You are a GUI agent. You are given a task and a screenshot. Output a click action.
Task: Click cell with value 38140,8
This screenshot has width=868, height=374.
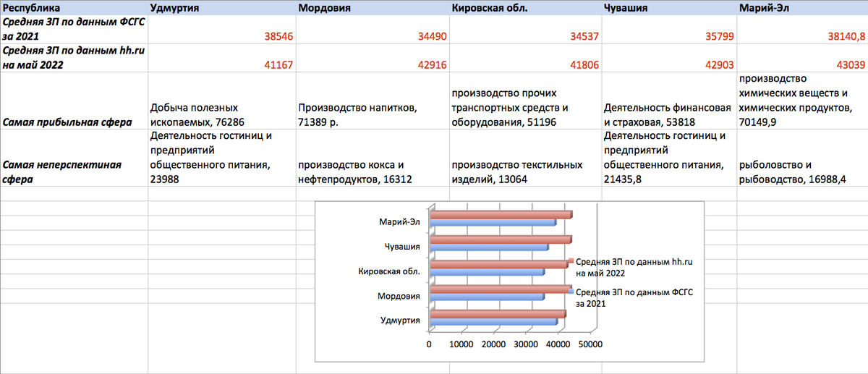[x=801, y=29]
